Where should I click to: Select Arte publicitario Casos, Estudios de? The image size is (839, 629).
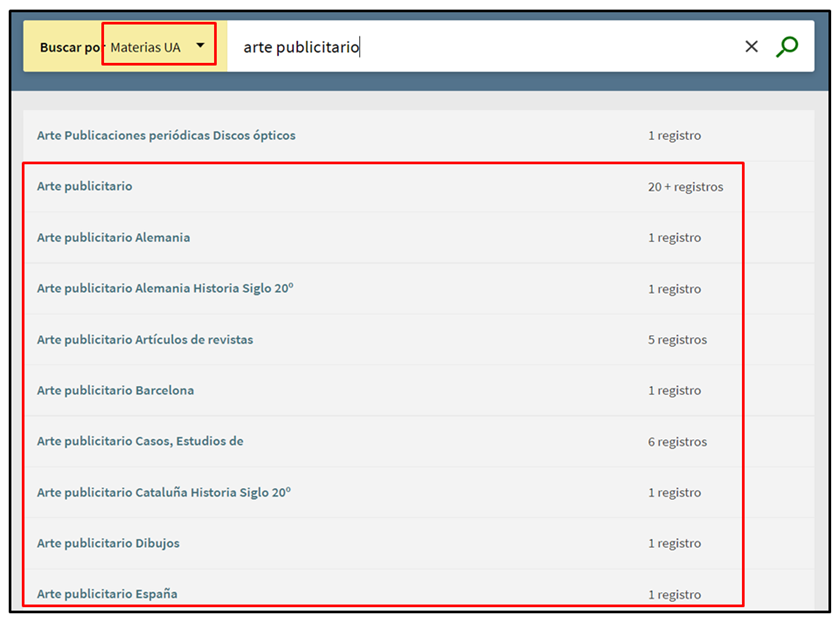pos(140,441)
